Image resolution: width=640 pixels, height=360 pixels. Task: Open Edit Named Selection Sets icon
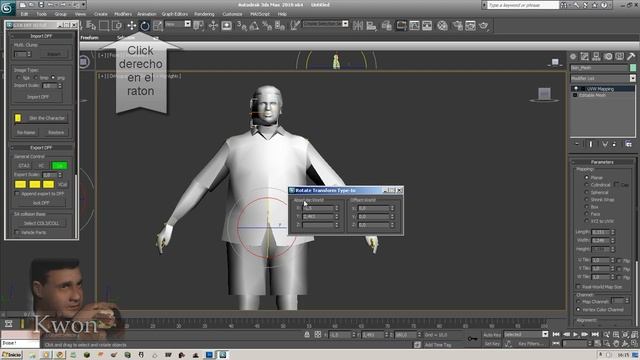(x=295, y=26)
